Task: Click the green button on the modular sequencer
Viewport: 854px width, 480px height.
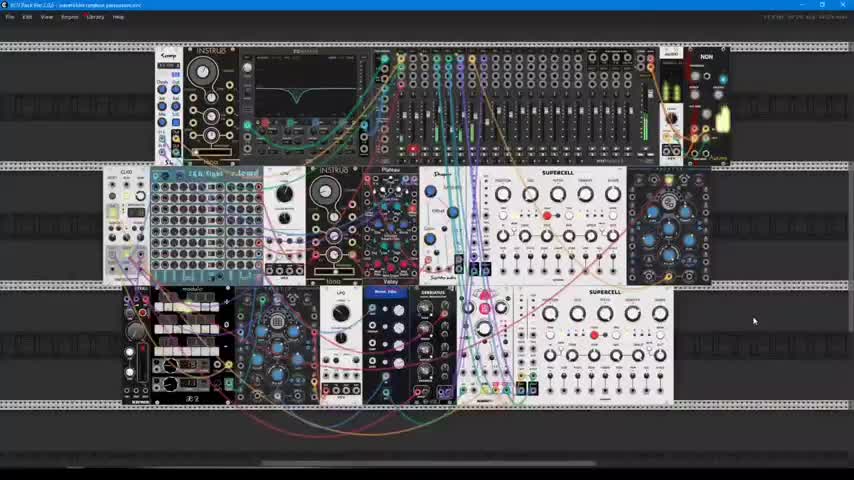Action: coord(229,384)
